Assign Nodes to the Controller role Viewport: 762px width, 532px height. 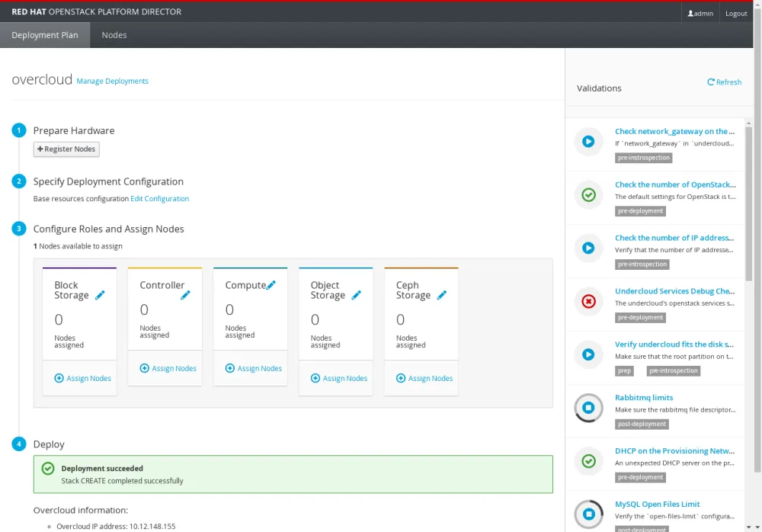(x=168, y=369)
